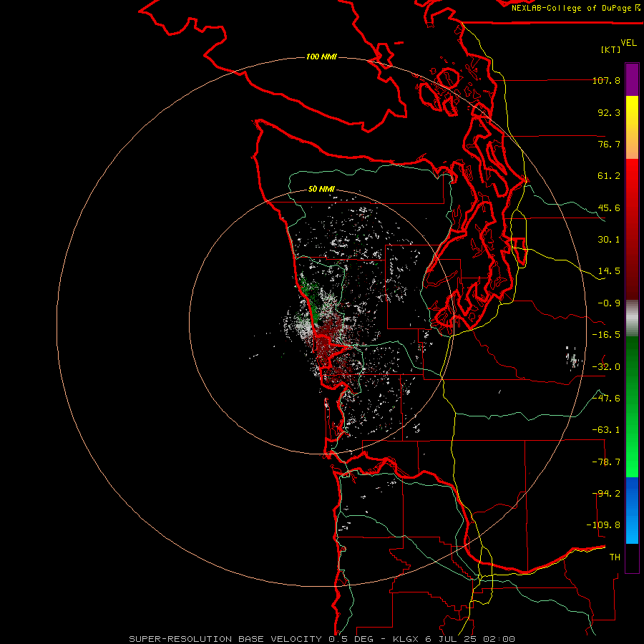Click the gray near-zero color bar segment
The width and height of the screenshot is (644, 644).
[x=632, y=318]
